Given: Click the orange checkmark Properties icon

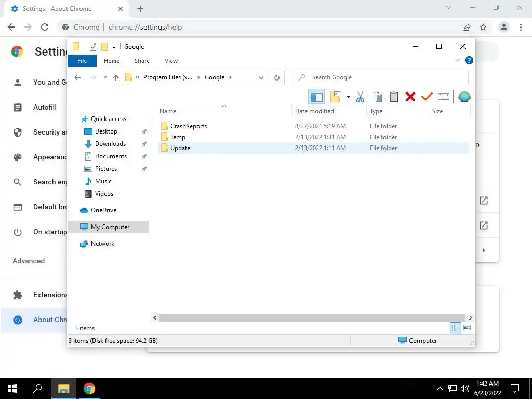Looking at the screenshot, I should click(x=427, y=97).
